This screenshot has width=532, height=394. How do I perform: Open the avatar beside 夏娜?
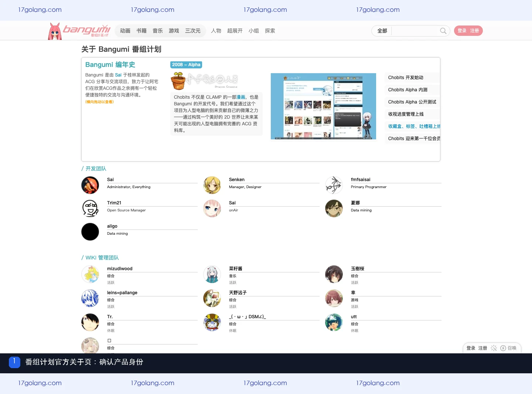[x=334, y=208]
